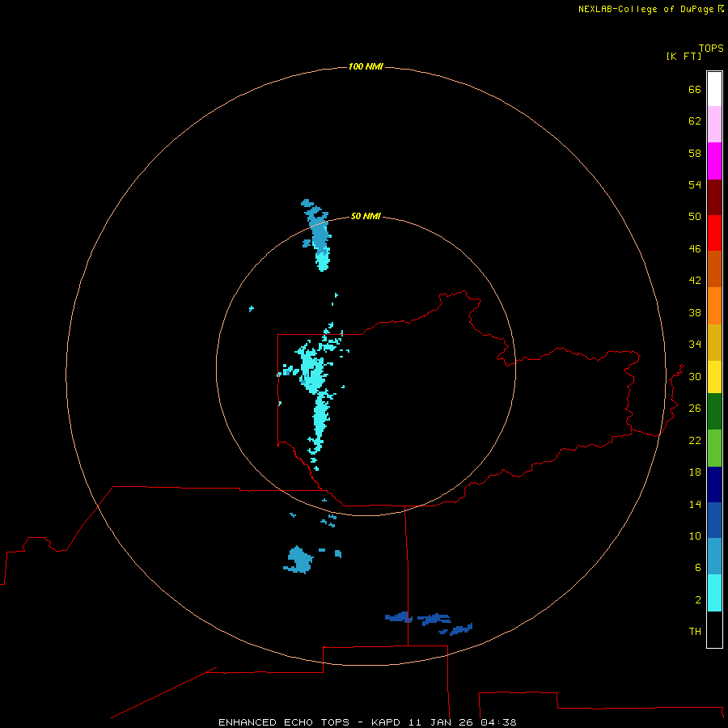
Task: Click the 10 legend value
Action: click(695, 535)
